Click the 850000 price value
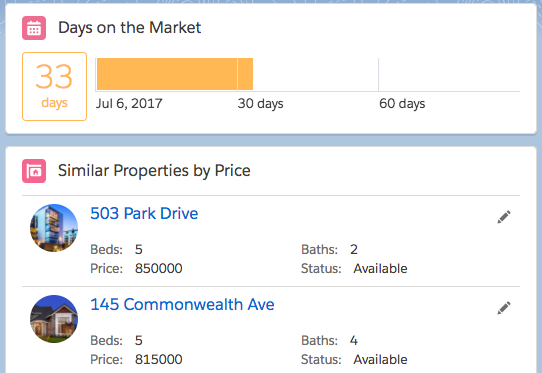 tap(159, 269)
